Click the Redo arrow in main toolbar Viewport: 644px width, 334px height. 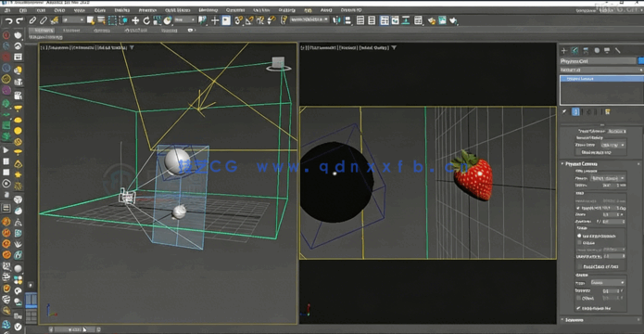pos(19,20)
